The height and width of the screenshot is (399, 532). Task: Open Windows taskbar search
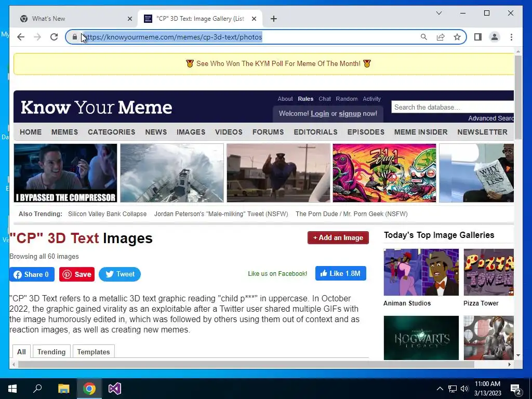[37, 389]
